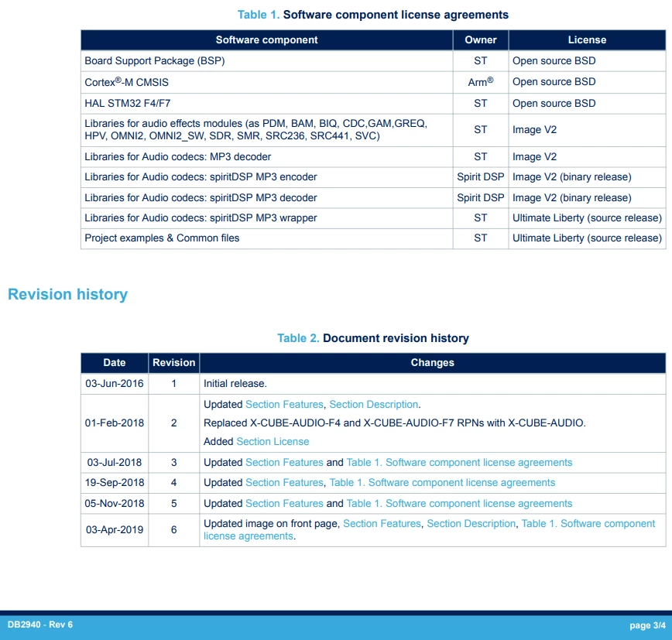Follow the Section License link
Image resolution: width=672 pixels, height=640 pixels.
(x=273, y=441)
